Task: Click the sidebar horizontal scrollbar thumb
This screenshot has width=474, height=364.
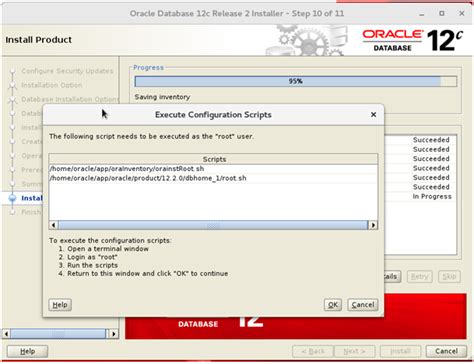Action: (58, 333)
